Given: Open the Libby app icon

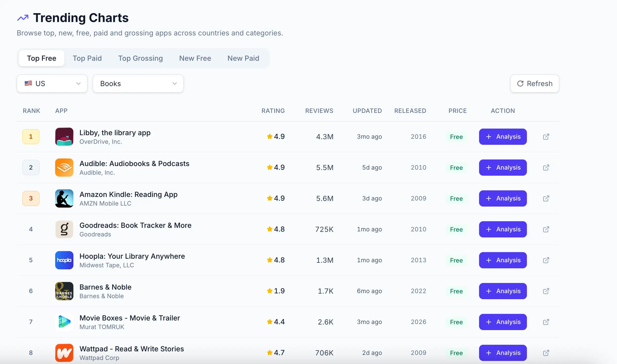Looking at the screenshot, I should [64, 137].
